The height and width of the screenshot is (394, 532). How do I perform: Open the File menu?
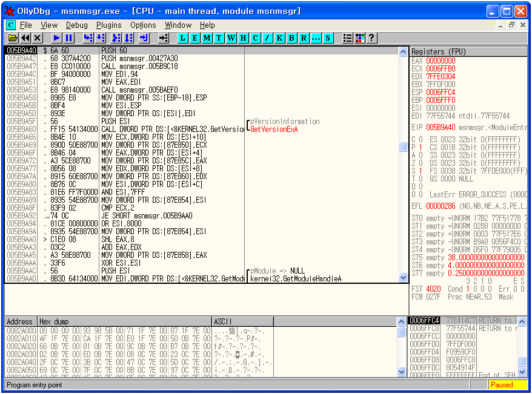(26, 25)
